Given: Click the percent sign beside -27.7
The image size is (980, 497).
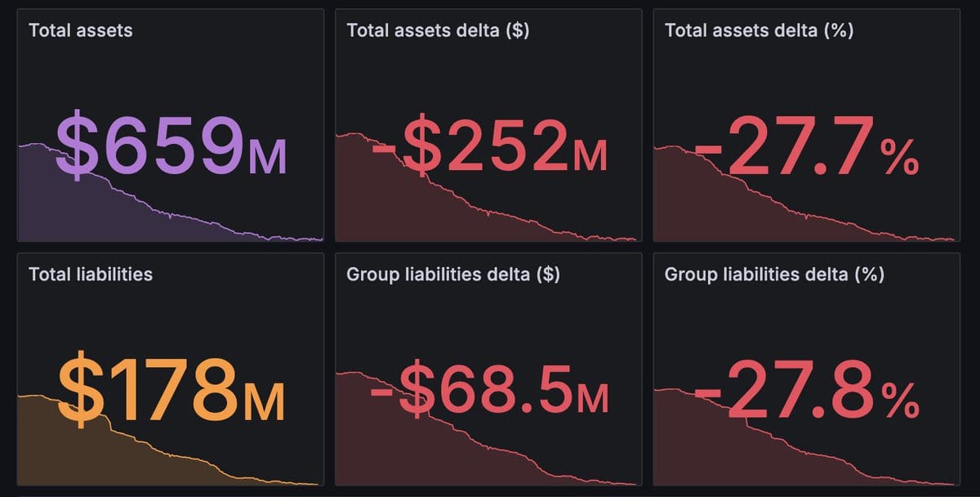Looking at the screenshot, I should (x=900, y=158).
